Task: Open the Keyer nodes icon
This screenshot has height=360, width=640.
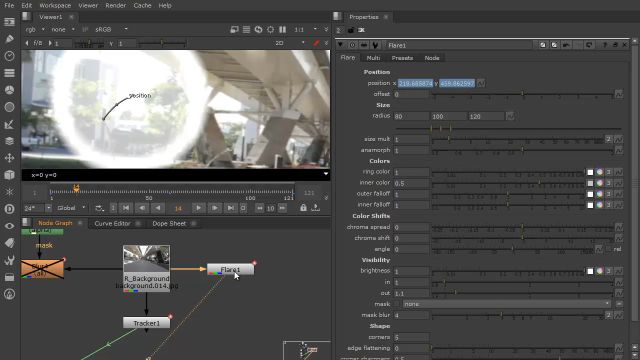Action: [x=9, y=124]
